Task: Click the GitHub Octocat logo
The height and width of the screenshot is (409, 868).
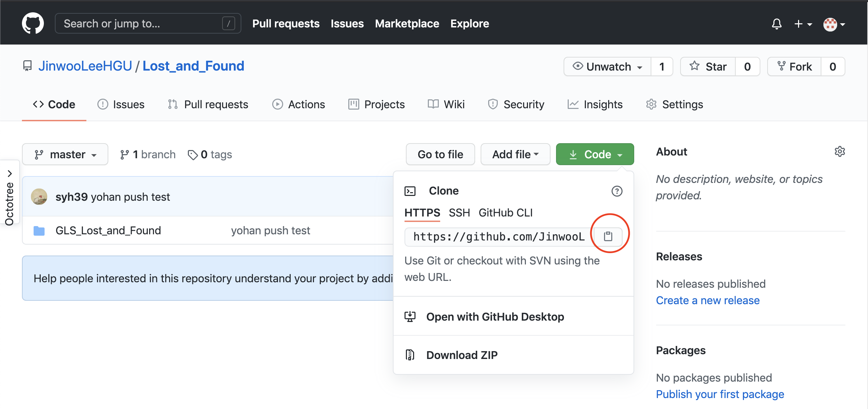Action: pos(33,23)
